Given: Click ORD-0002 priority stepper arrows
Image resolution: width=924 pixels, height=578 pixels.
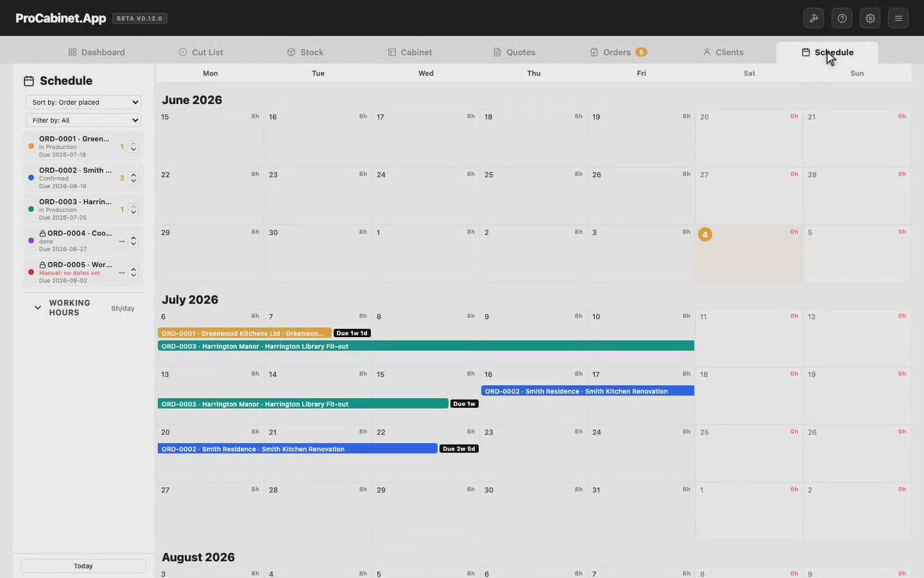Looking at the screenshot, I should pyautogui.click(x=133, y=178).
